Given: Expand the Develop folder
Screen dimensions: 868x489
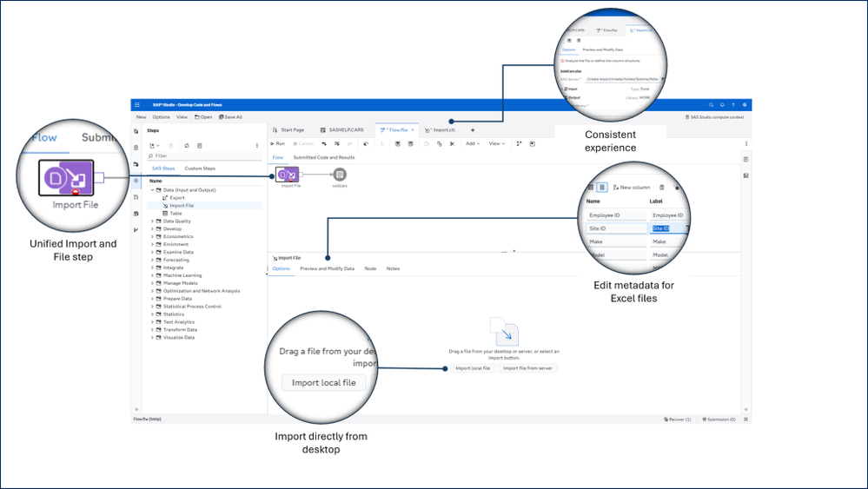Looking at the screenshot, I should 153,228.
